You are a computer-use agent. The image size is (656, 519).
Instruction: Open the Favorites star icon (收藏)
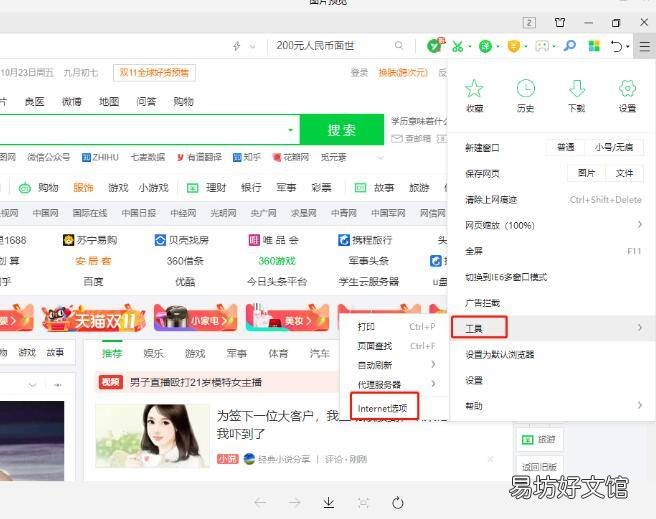pyautogui.click(x=474, y=88)
